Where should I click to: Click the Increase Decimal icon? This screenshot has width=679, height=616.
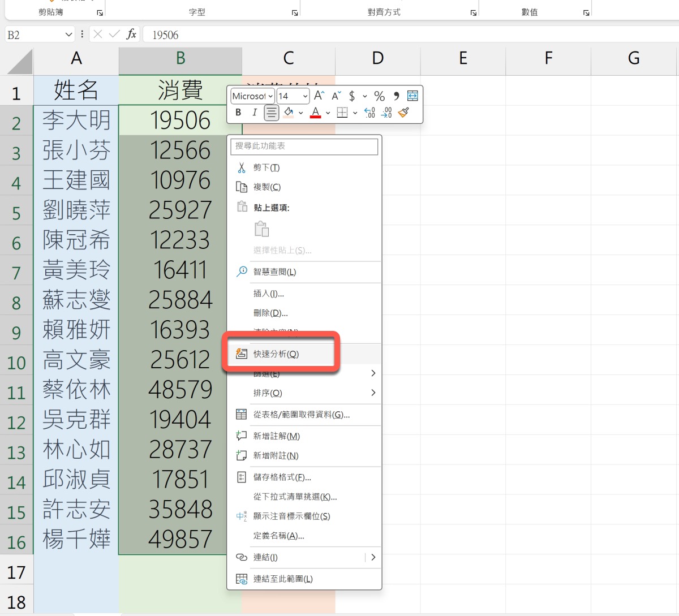pos(369,113)
